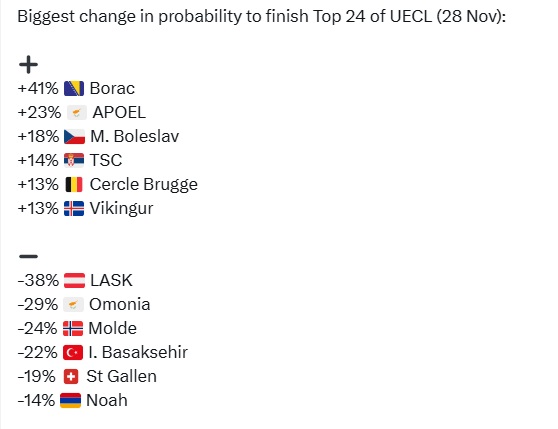Screen dimensions: 558x429
Task: Click the -38% LASK text
Action: click(x=75, y=280)
